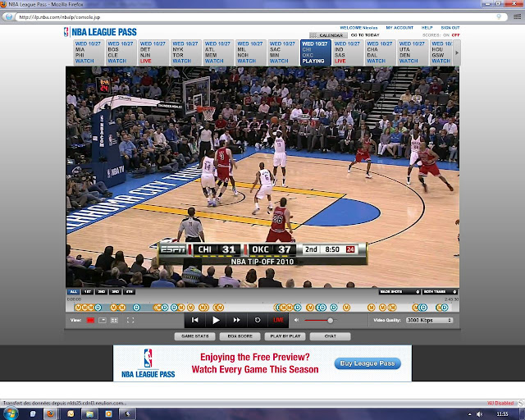Open Firefox in the taskbar
This screenshot has height=420, width=525.
coord(51,414)
